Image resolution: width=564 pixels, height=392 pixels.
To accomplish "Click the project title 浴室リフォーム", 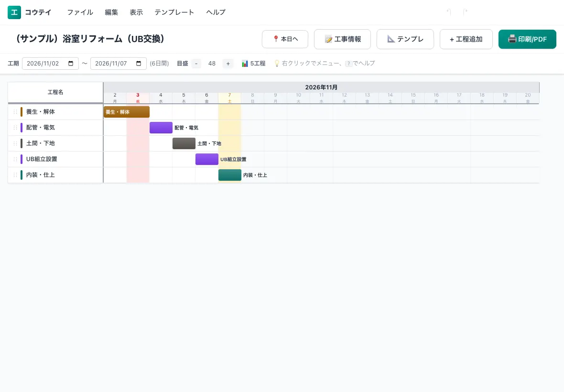I will click(x=91, y=39).
